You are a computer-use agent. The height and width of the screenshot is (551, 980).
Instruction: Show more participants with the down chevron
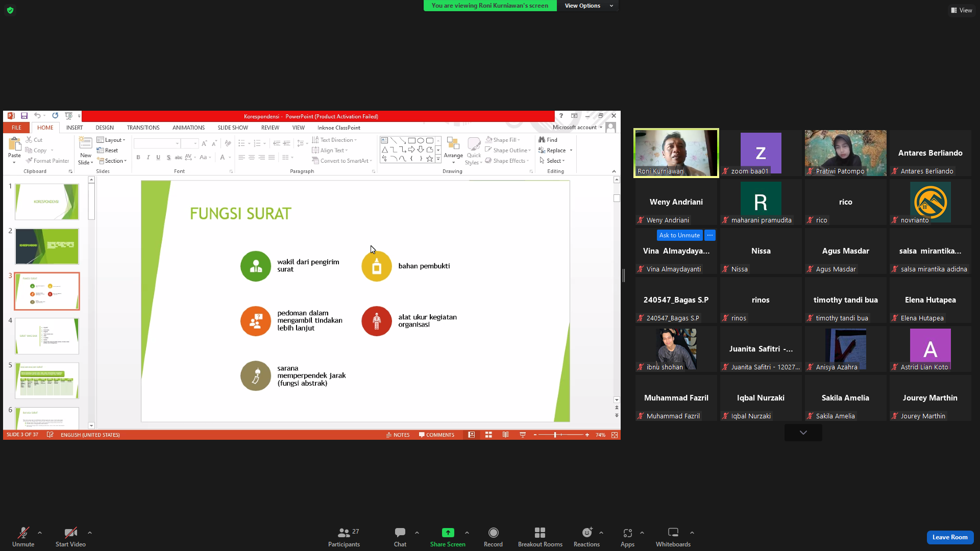coord(803,433)
